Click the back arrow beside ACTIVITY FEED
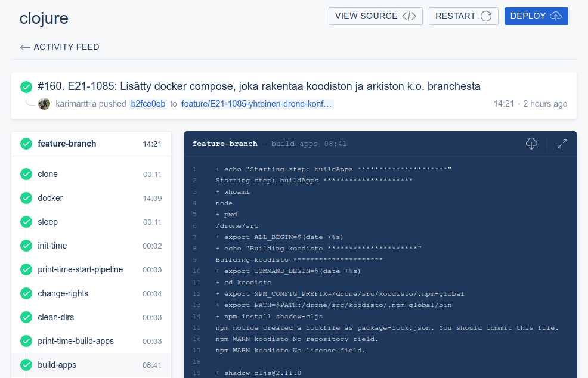Image resolution: width=588 pixels, height=378 pixels. pyautogui.click(x=24, y=47)
